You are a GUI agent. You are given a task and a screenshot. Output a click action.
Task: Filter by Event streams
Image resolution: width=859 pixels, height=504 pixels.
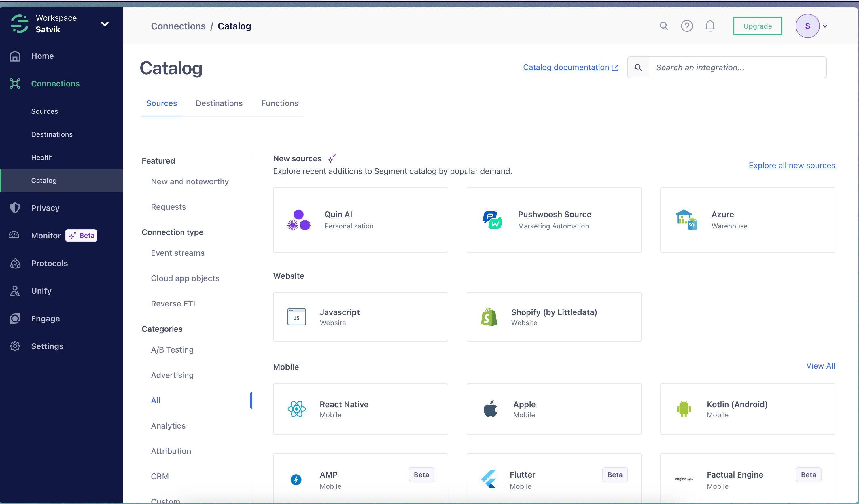pos(178,253)
